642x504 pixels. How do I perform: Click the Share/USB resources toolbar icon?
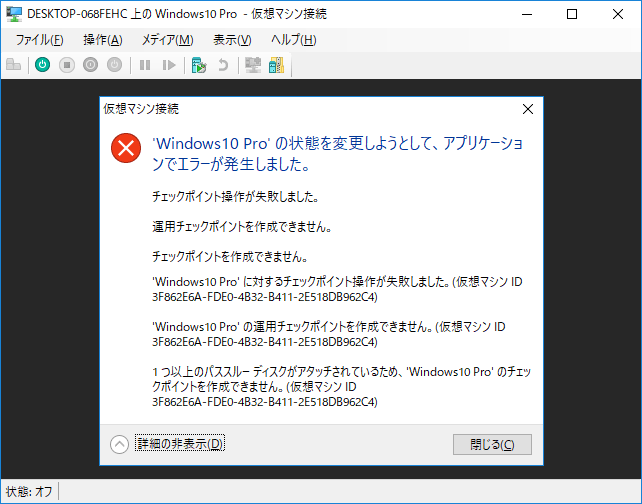(x=276, y=65)
